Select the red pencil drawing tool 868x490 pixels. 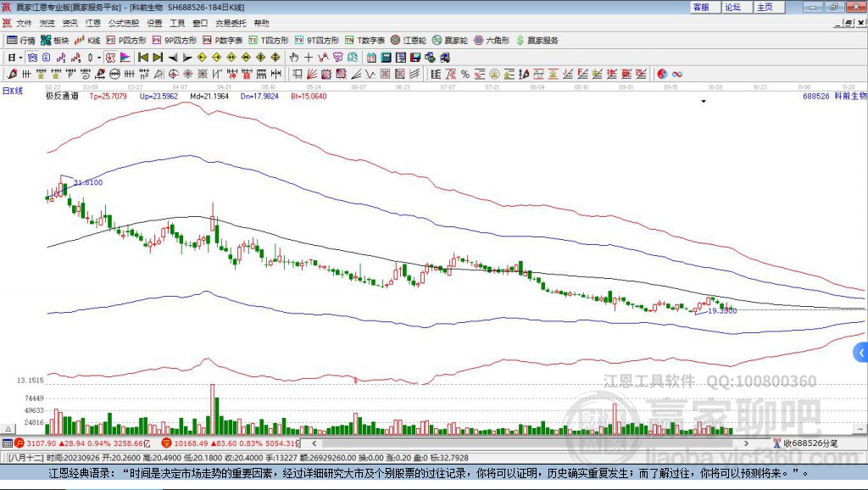tap(12, 75)
